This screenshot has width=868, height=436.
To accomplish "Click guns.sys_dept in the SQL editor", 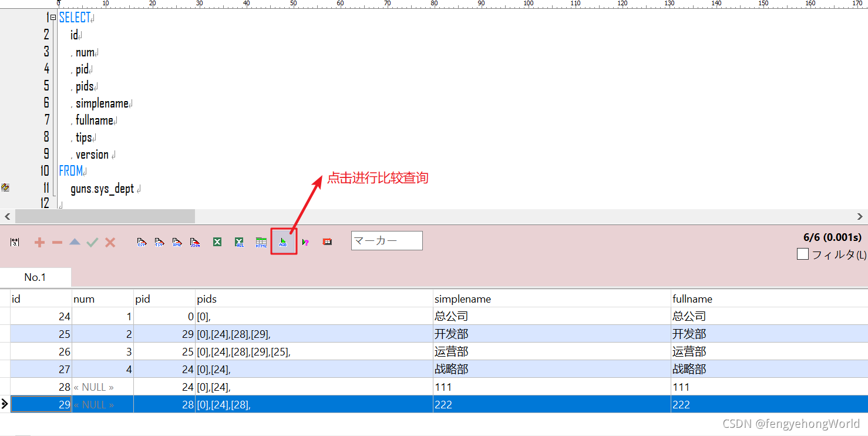I will pos(102,189).
